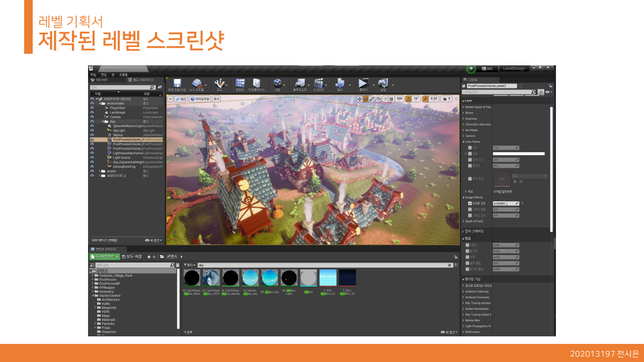Click the 0.542857 value field
Screen dimensions: 644x362
click(x=506, y=203)
